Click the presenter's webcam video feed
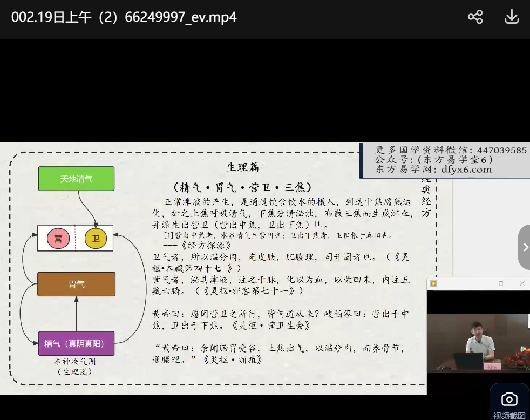Image resolution: width=530 pixels, height=420 pixels. point(478,343)
